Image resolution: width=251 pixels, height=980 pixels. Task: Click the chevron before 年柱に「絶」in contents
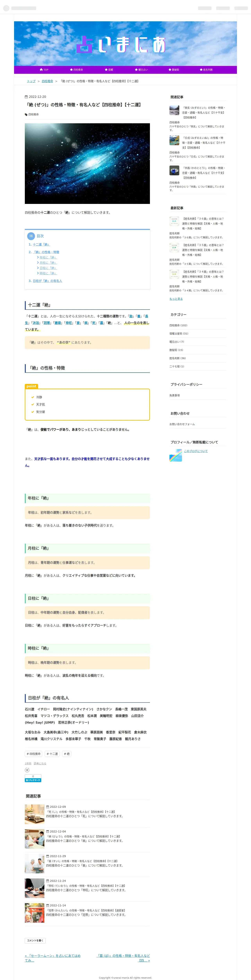click(38, 258)
